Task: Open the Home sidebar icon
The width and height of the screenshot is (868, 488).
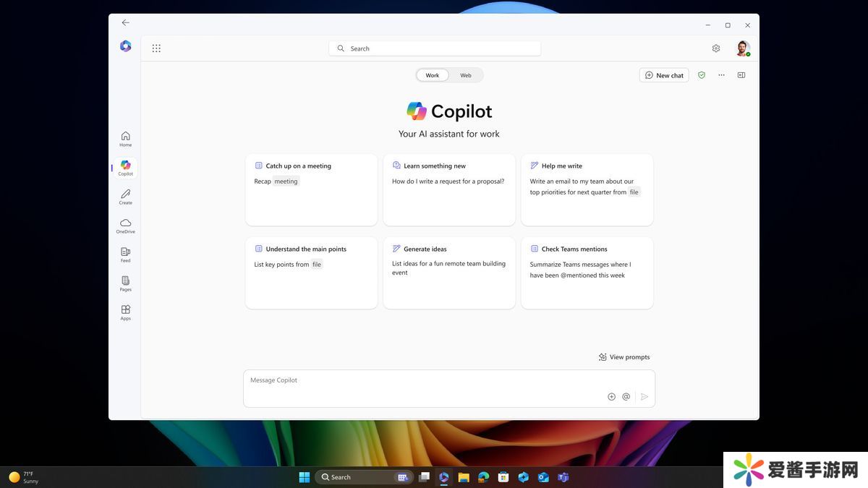Action: pyautogui.click(x=125, y=139)
